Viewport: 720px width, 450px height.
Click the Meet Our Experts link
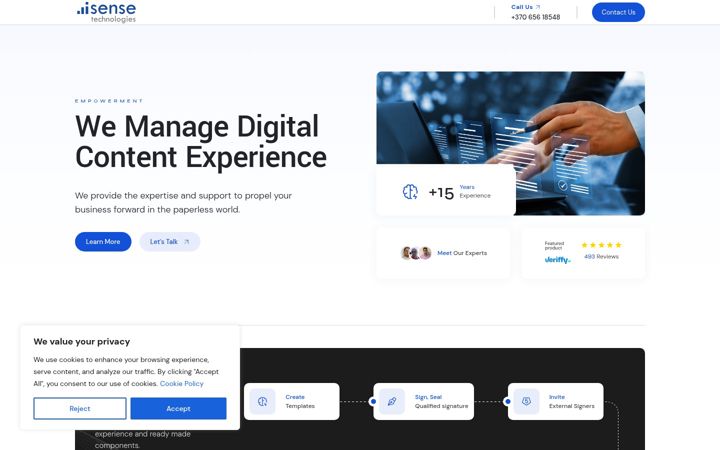(x=462, y=253)
